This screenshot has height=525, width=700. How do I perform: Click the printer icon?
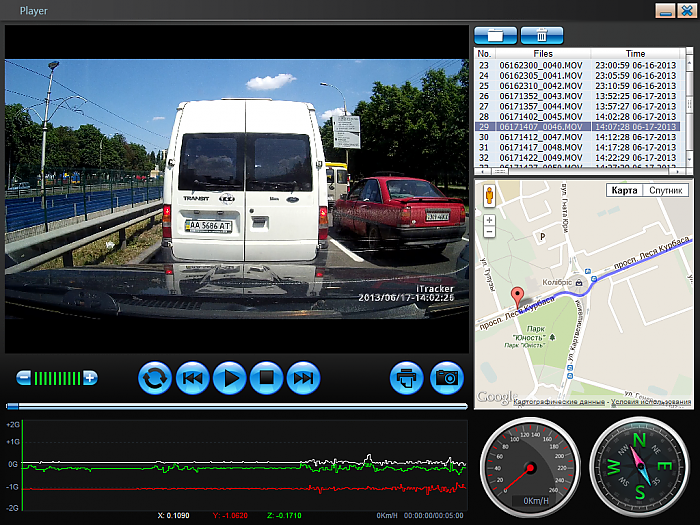click(407, 378)
